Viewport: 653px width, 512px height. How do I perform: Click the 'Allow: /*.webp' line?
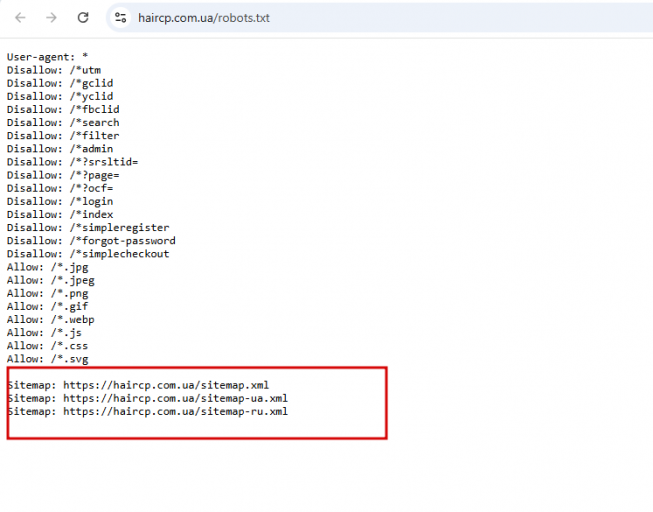click(x=50, y=320)
